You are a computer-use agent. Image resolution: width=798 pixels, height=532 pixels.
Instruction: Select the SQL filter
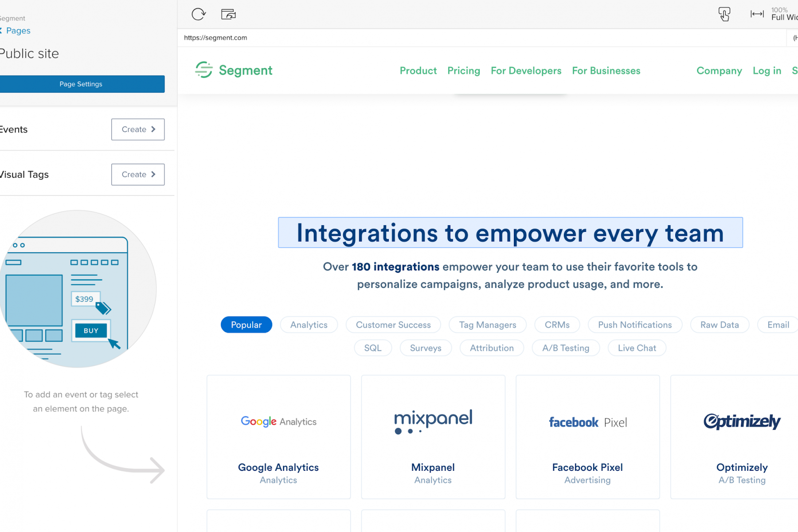[373, 348]
